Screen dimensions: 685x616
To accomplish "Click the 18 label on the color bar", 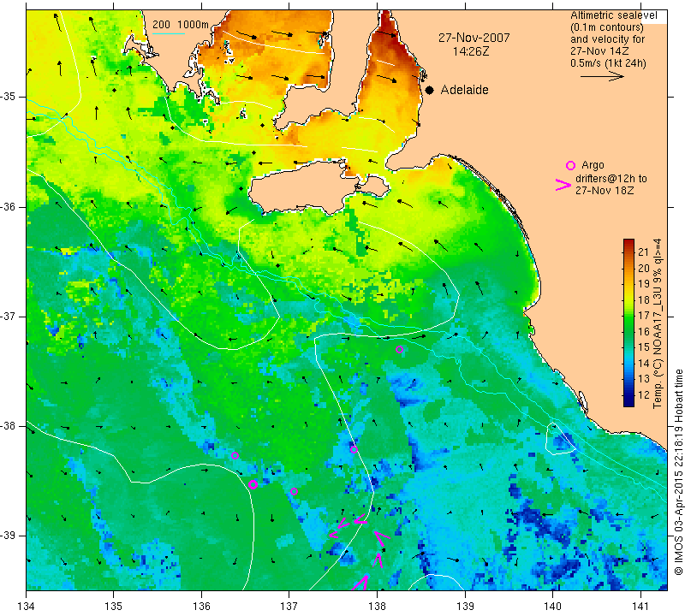I will tap(644, 299).
